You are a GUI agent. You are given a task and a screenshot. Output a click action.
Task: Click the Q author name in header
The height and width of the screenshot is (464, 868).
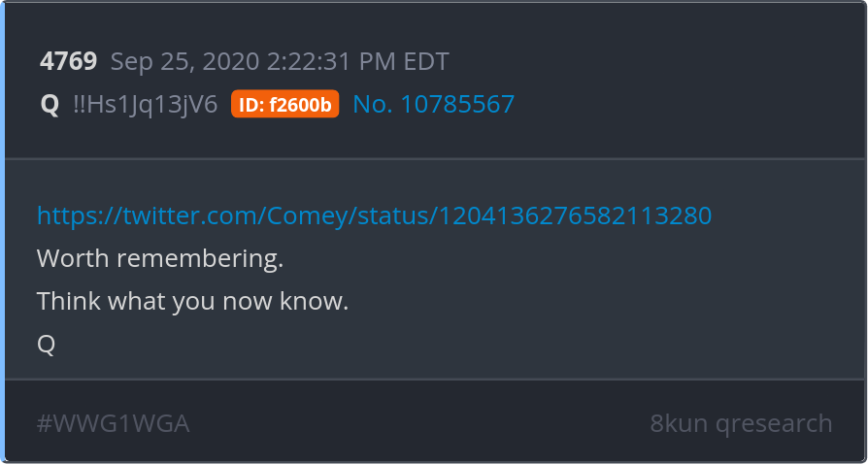50,105
